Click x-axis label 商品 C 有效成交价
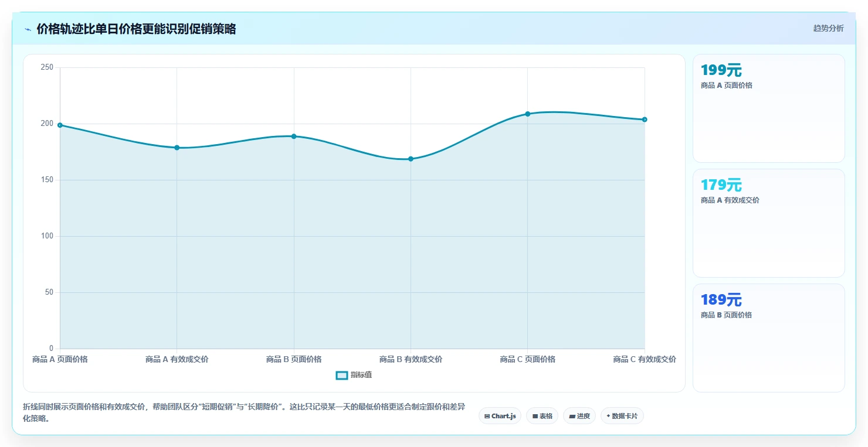868x447 pixels. tap(645, 359)
